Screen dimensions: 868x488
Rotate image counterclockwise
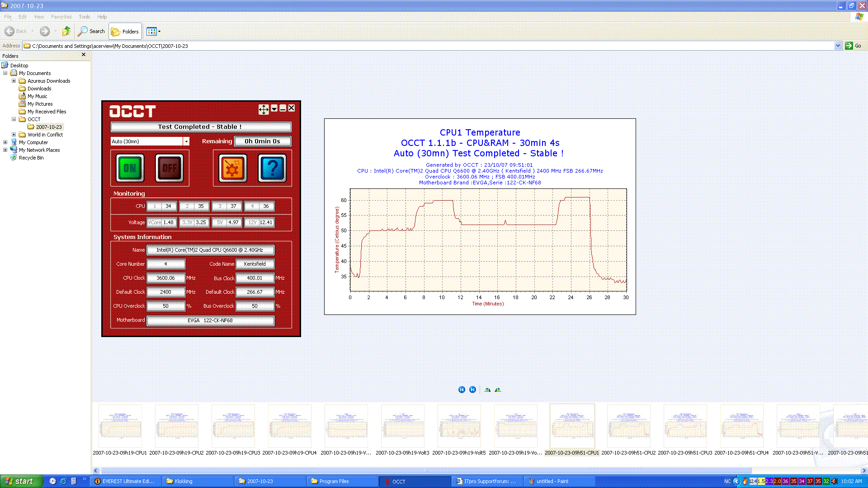coord(498,389)
